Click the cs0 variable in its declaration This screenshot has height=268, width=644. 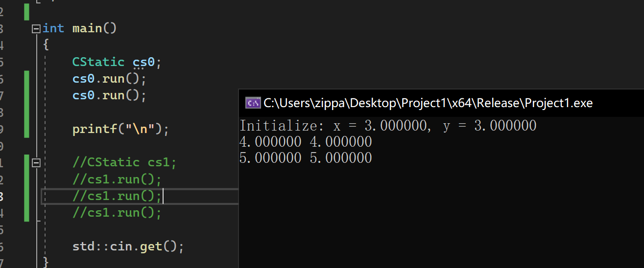(x=143, y=62)
